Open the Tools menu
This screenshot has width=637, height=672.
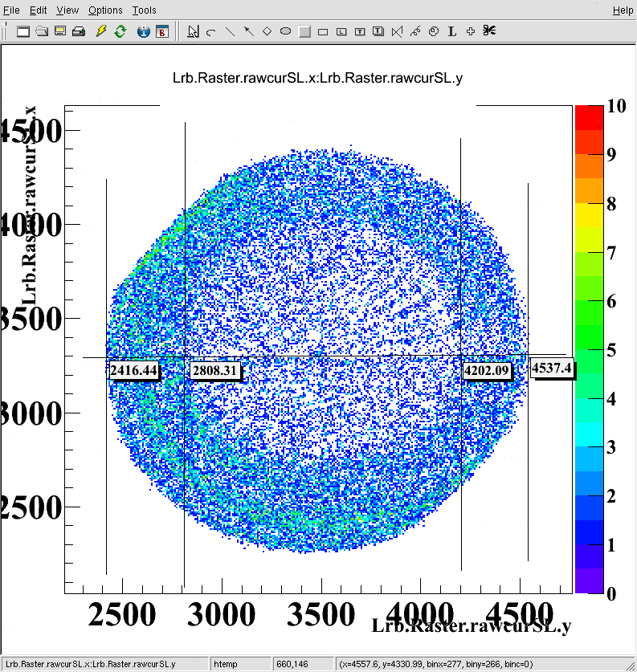tap(144, 10)
